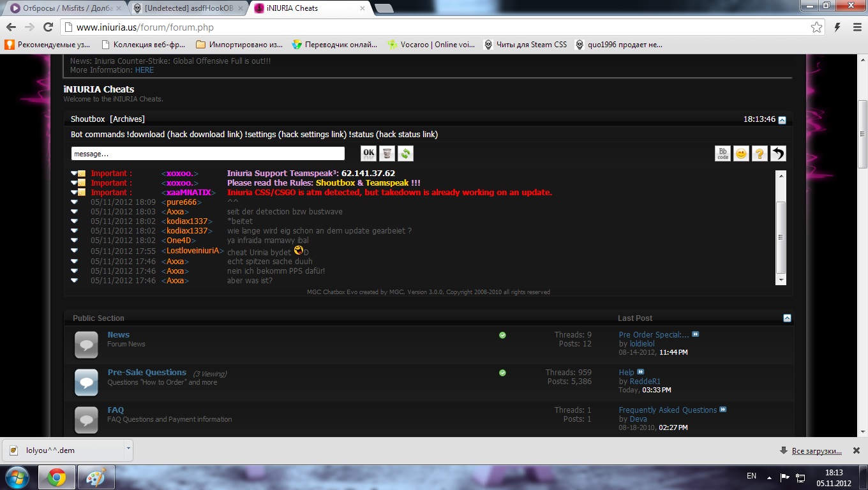Open the Chrome menu button
The height and width of the screenshot is (490, 868).
coord(856,27)
